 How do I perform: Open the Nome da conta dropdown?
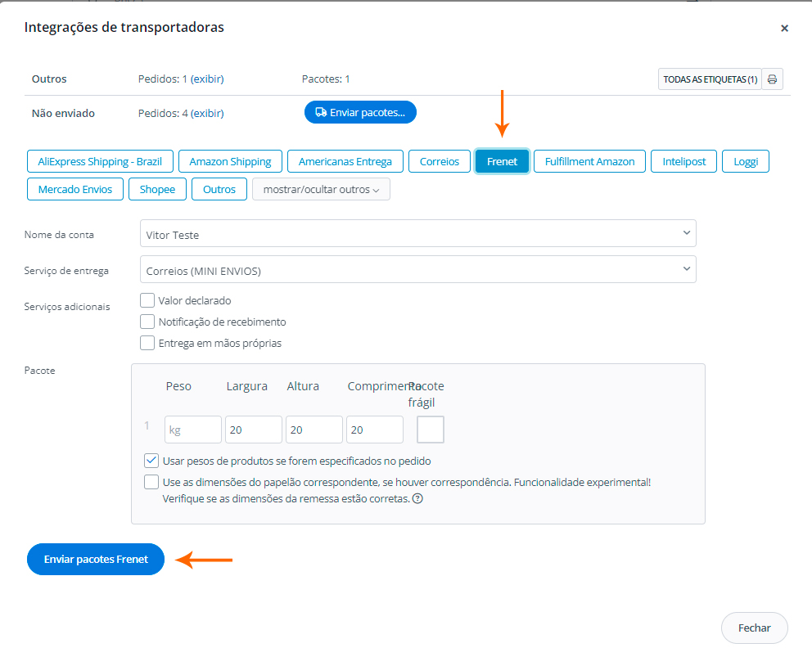[417, 233]
